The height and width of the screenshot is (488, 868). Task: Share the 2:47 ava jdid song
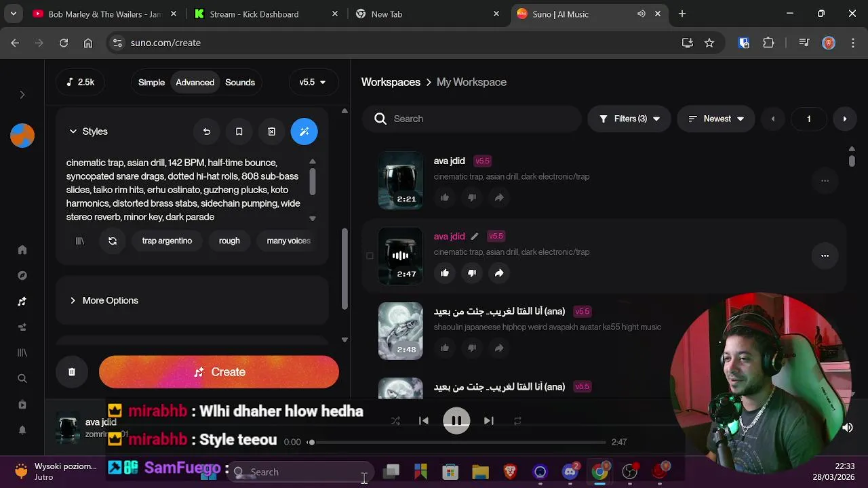(499, 272)
